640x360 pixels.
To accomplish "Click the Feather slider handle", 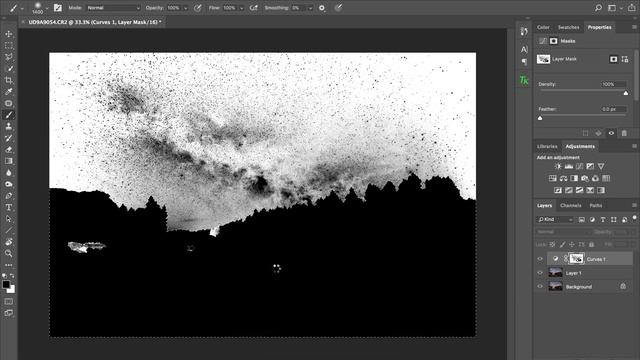I will tap(540, 118).
